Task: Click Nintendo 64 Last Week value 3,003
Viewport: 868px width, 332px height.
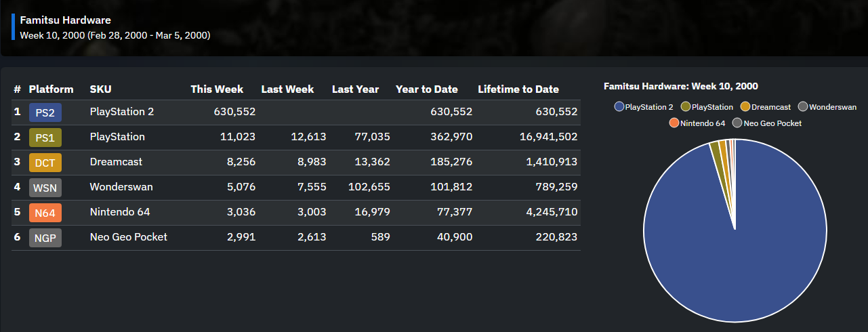Action: click(x=311, y=212)
